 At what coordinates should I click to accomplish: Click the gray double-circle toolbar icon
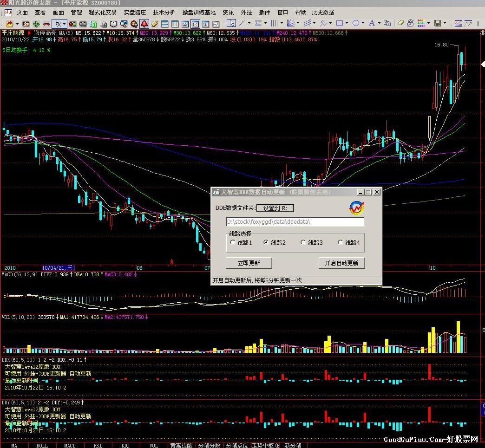83,24
